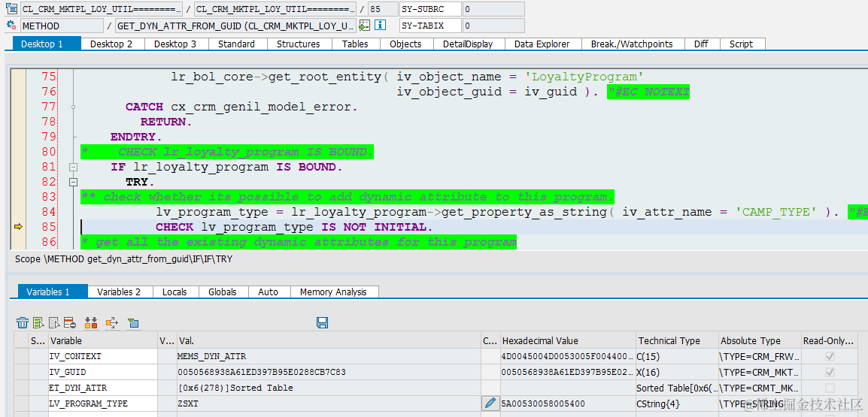Click the program stack icon at top left
868x417 pixels.
(x=11, y=9)
